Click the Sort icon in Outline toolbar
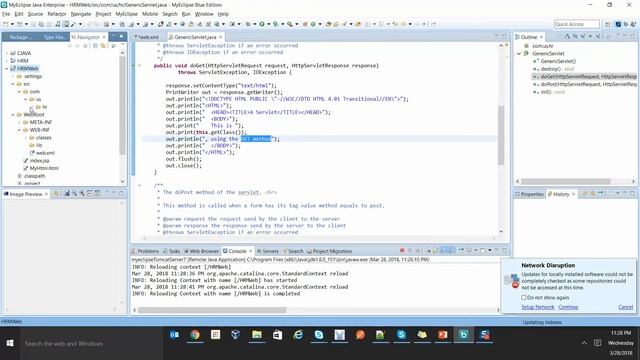 tap(568, 37)
